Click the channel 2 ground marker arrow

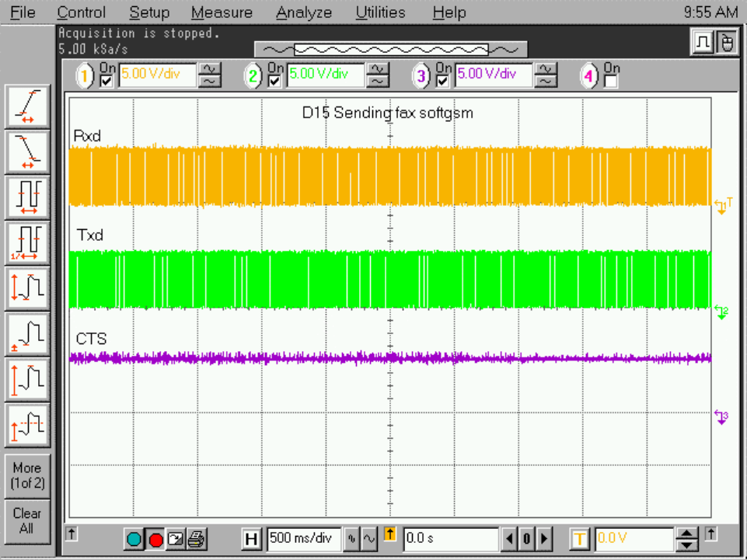coord(722,313)
